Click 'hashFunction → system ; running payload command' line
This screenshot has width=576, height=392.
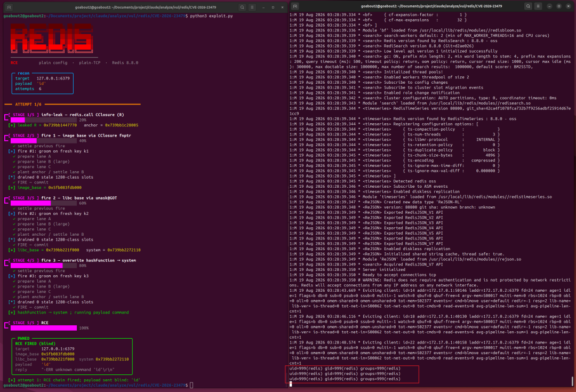tap(73, 313)
